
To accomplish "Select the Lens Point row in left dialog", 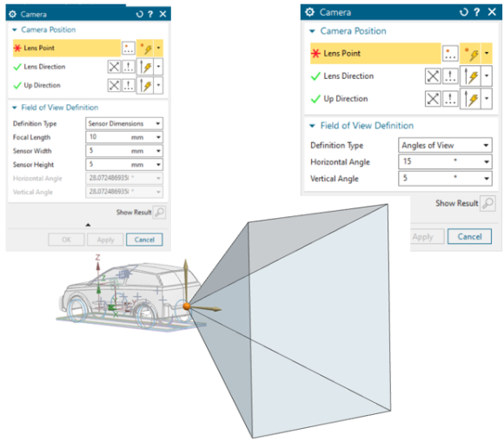I will pos(67,48).
